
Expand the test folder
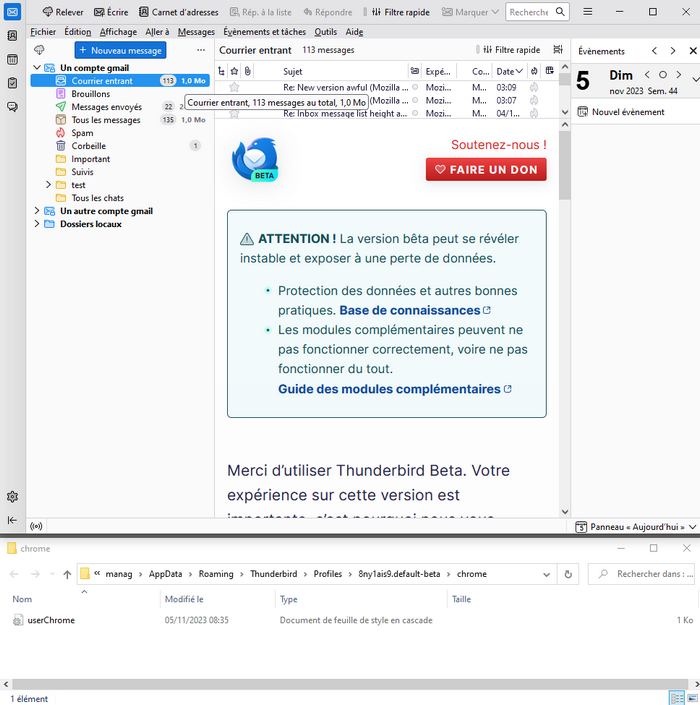pos(48,185)
